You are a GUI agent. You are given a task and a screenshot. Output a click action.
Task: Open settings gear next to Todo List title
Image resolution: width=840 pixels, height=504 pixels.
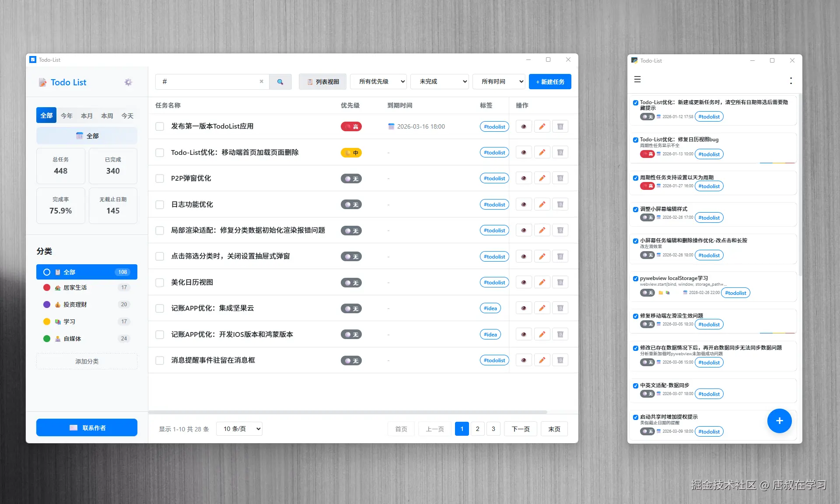(x=128, y=82)
